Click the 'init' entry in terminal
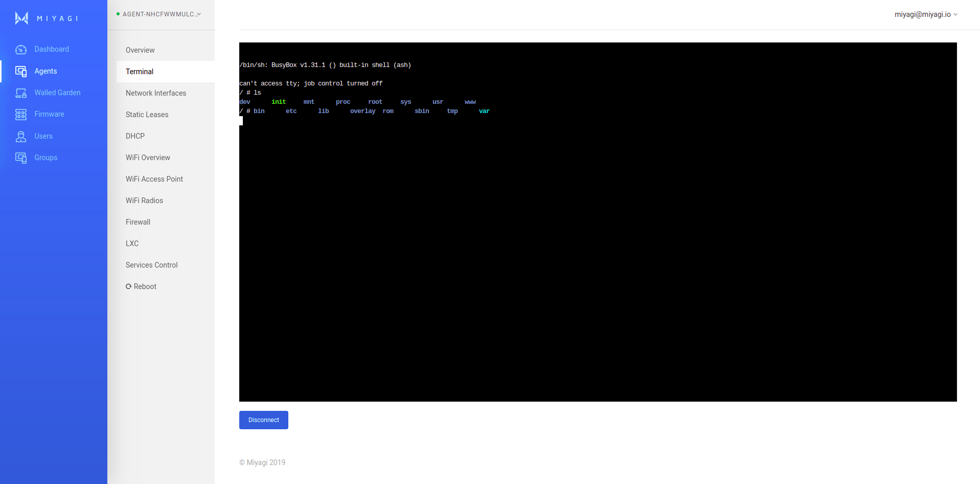 coord(279,102)
